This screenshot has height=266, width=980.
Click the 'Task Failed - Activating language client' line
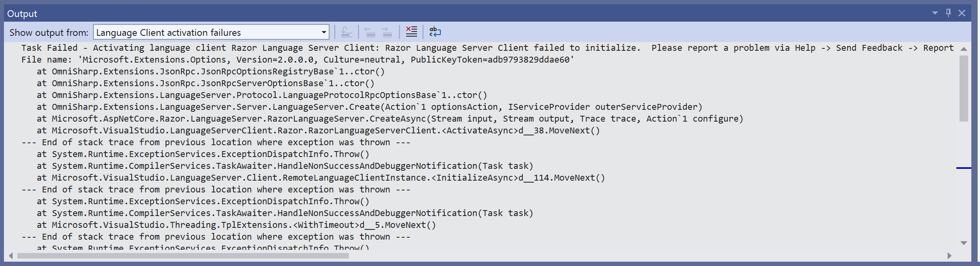pos(487,48)
